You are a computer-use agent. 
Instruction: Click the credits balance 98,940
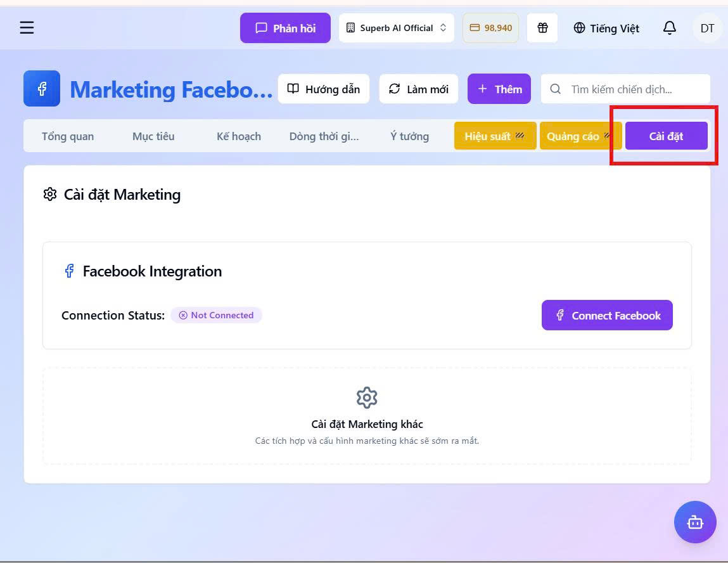[491, 28]
